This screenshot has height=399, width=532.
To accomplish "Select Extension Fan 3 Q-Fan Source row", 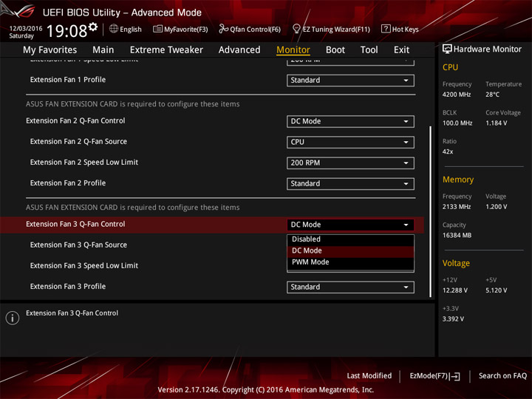I will click(x=78, y=245).
